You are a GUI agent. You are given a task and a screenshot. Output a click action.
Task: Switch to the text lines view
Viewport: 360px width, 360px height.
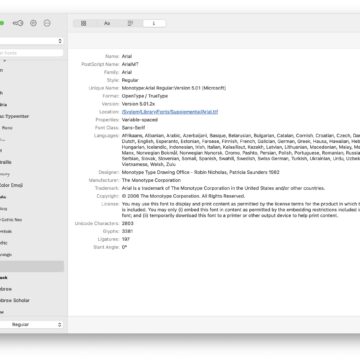(130, 23)
